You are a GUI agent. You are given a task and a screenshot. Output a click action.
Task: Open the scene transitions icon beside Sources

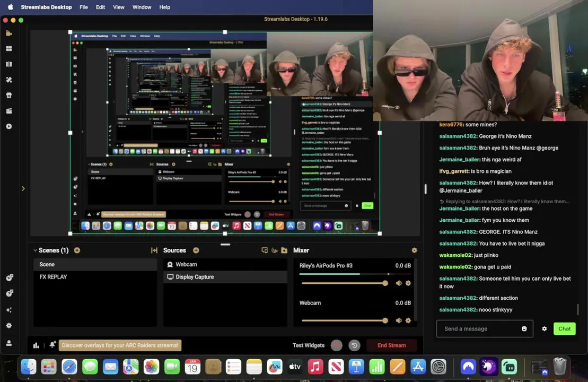(154, 250)
